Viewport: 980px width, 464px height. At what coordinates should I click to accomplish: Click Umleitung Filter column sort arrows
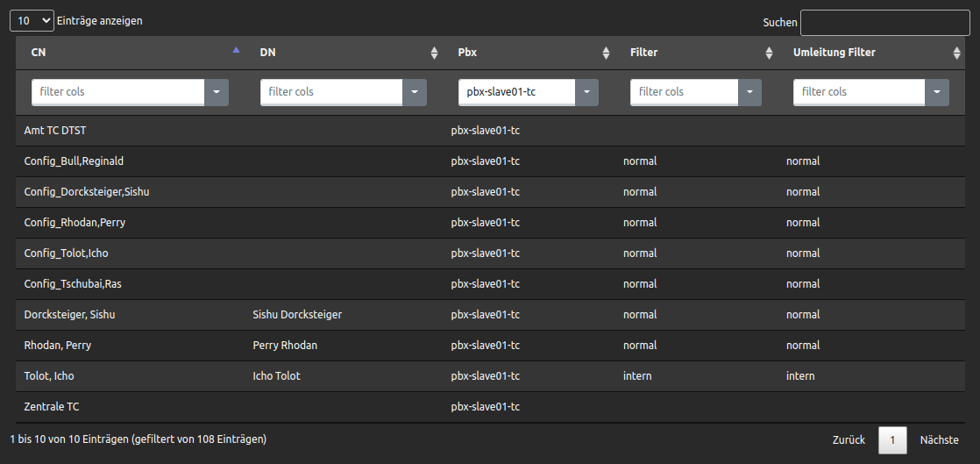coord(956,54)
